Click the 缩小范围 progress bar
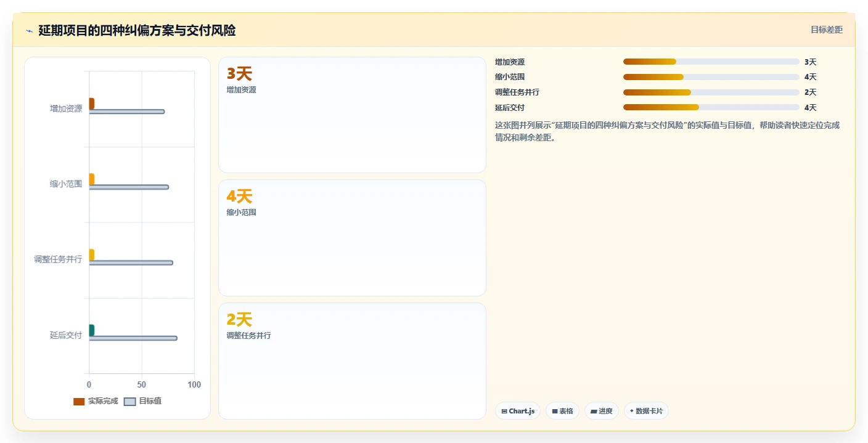 [x=711, y=77]
